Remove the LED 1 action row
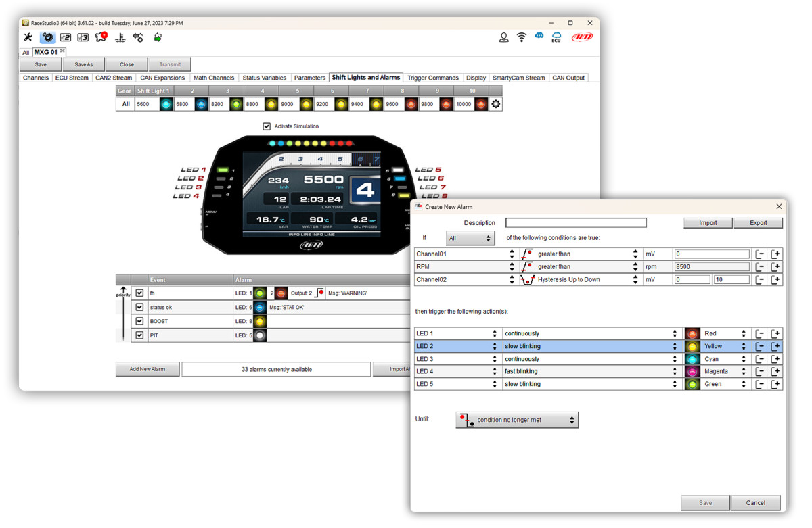The height and width of the screenshot is (528, 812). click(x=760, y=334)
